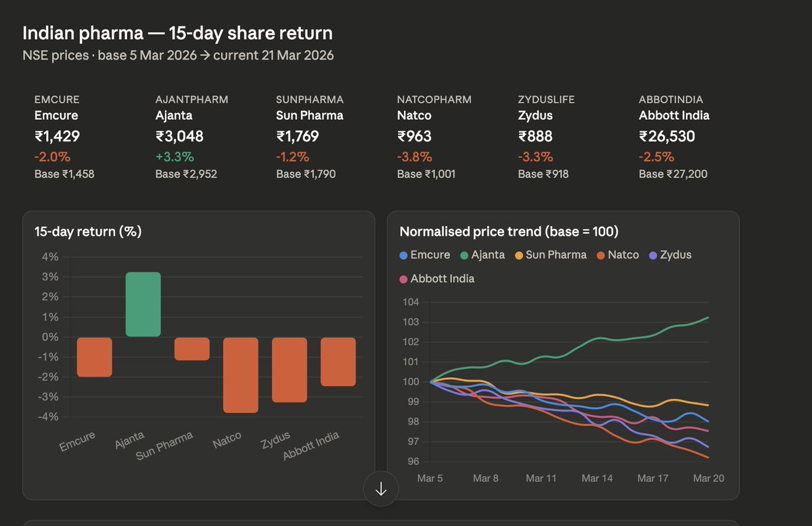The width and height of the screenshot is (812, 526).
Task: Click the Normalised price trend chart title
Action: pyautogui.click(x=509, y=232)
